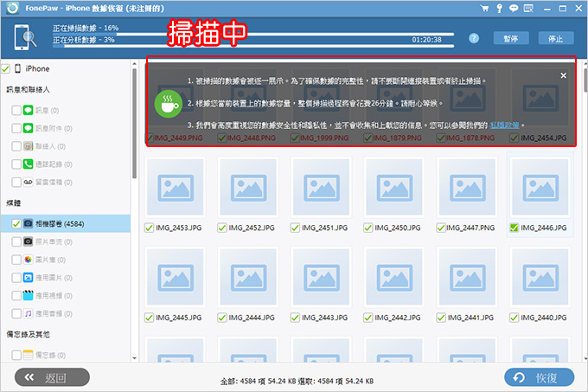The height and width of the screenshot is (392, 588).
Task: Select the green Messages icon
Action: (x=29, y=110)
